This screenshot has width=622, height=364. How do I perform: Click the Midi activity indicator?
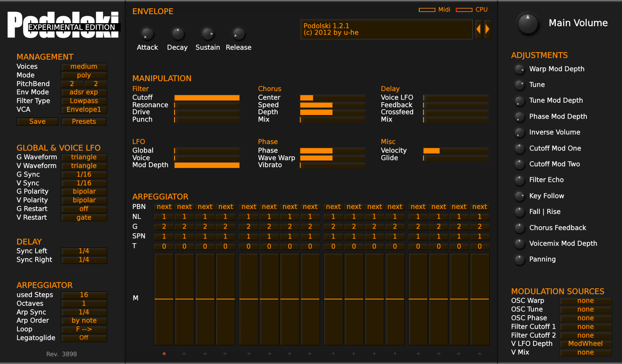[427, 10]
